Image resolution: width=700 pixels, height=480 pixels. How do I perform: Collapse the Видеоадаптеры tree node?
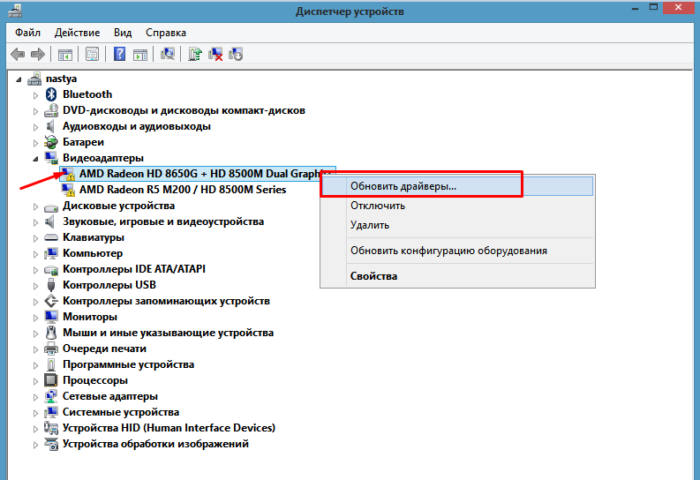[37, 158]
